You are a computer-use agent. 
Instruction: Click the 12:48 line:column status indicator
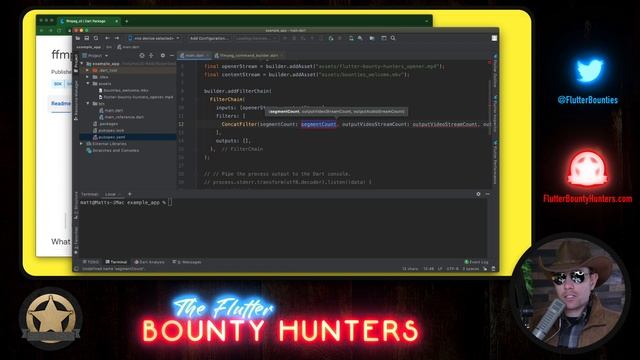coord(429,269)
